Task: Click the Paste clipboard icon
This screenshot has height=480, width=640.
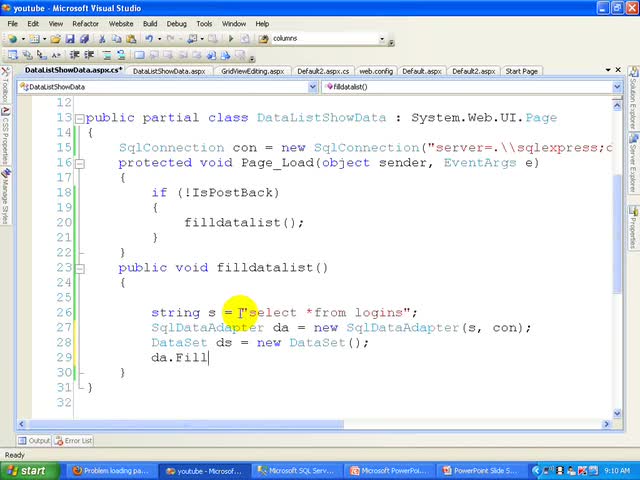Action: point(131,39)
